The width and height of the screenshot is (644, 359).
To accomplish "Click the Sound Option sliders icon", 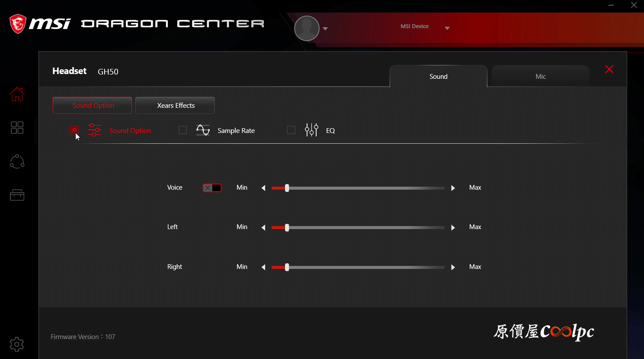I will pos(95,130).
